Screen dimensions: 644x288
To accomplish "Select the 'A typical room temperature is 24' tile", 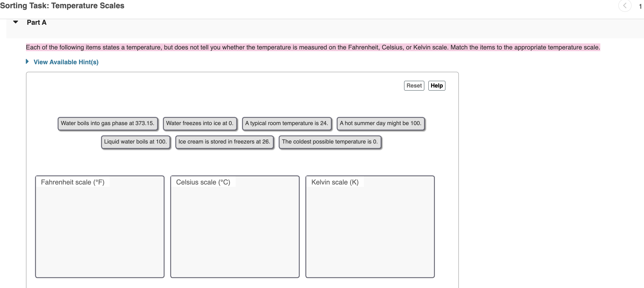I will click(x=287, y=123).
